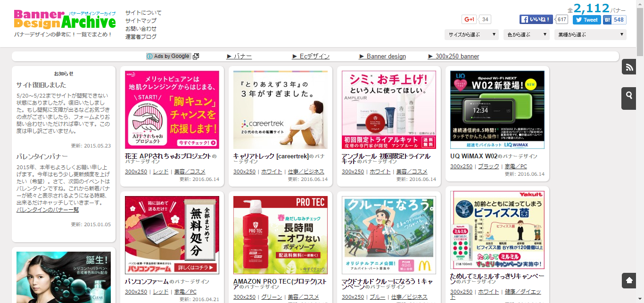
Task: Click the page vertical scrollbar
Action: (x=640, y=141)
